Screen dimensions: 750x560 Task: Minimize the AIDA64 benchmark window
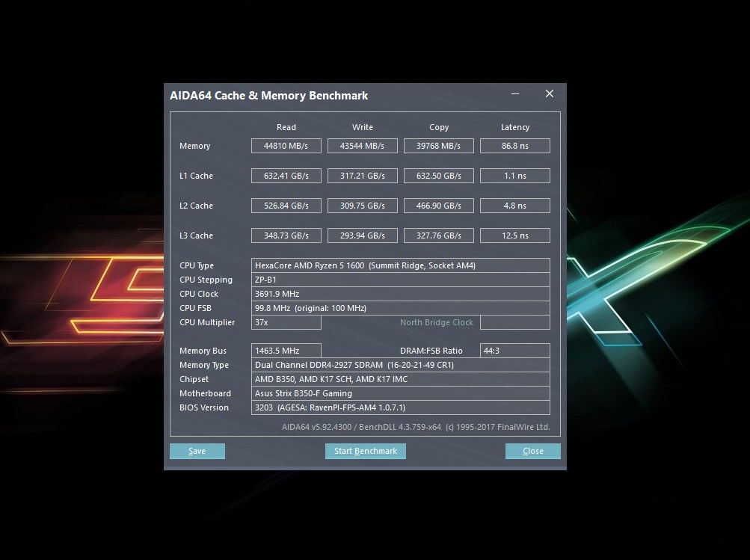click(x=515, y=93)
